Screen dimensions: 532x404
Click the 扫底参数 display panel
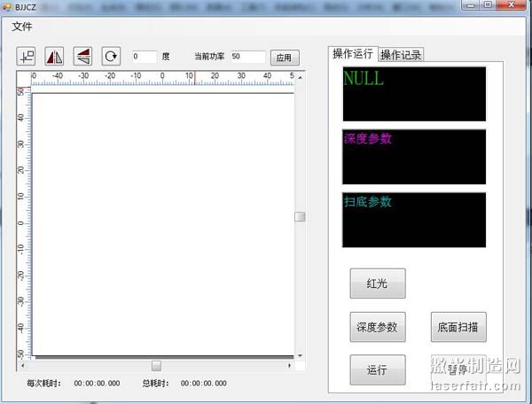414,220
